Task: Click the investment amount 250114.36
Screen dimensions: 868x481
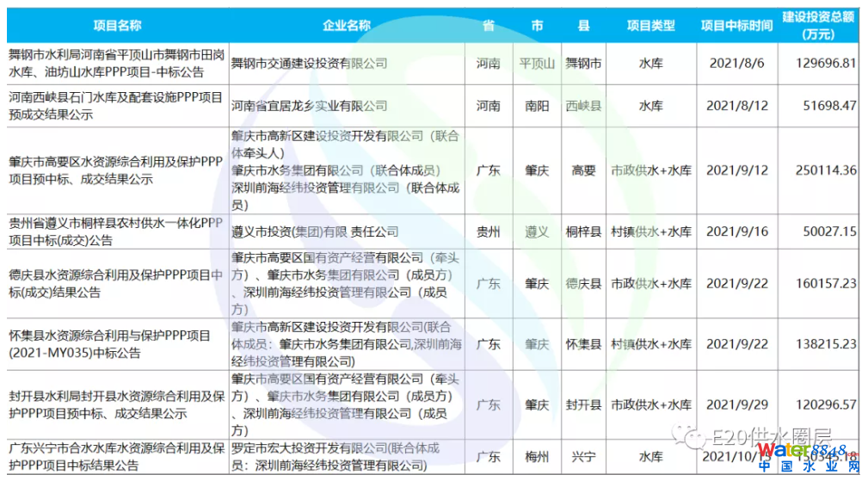Action: point(827,170)
